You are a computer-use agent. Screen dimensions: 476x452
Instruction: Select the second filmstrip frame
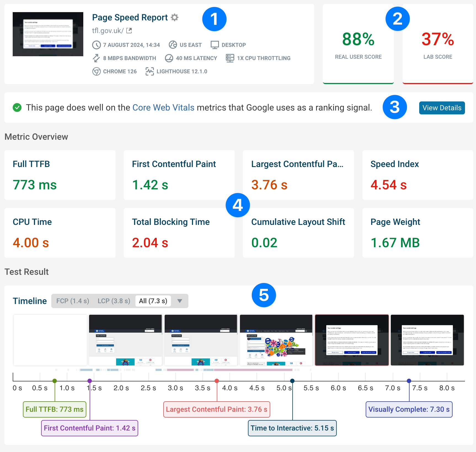(125, 340)
